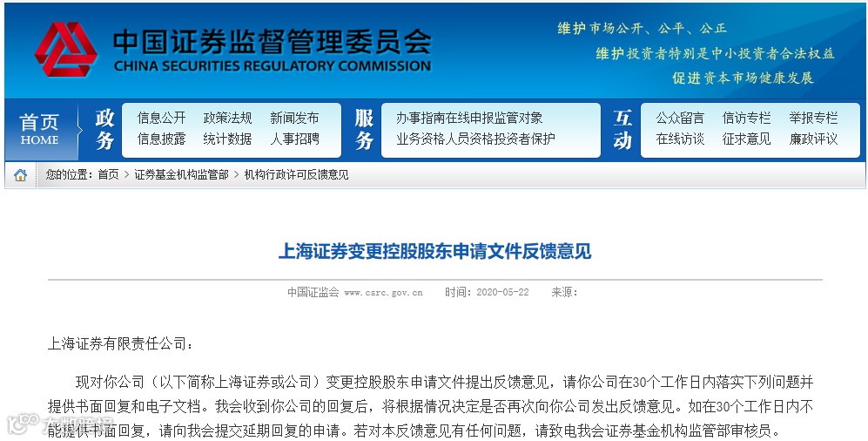
Task: Click the 廉政评议 link
Action: click(x=814, y=139)
